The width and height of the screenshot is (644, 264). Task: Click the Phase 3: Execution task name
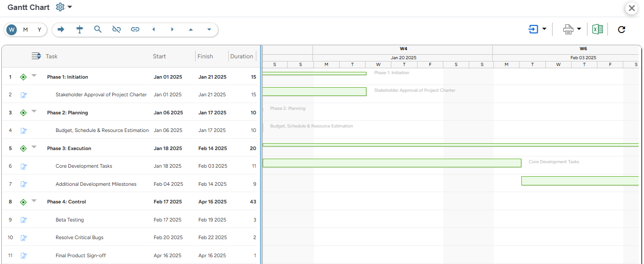point(69,148)
